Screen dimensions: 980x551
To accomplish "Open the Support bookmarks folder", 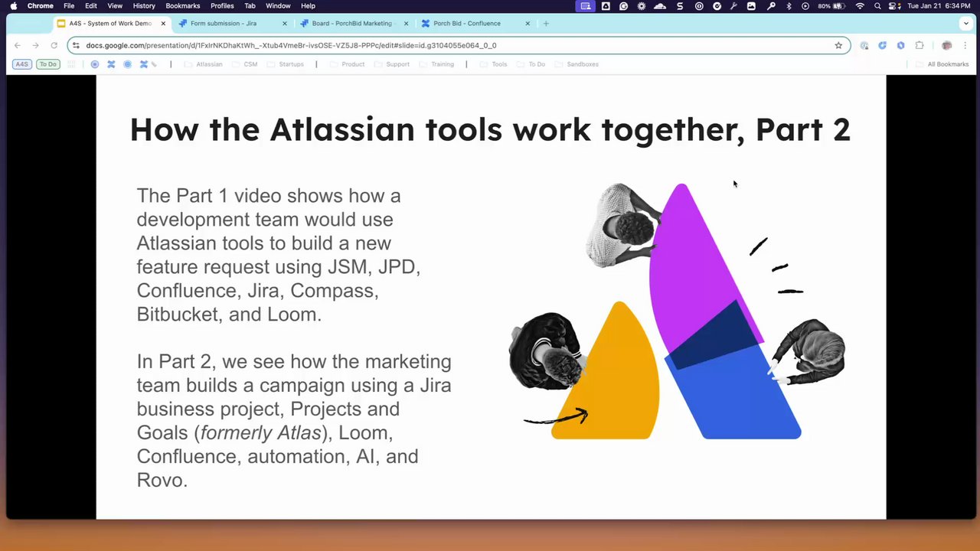I will coord(391,64).
